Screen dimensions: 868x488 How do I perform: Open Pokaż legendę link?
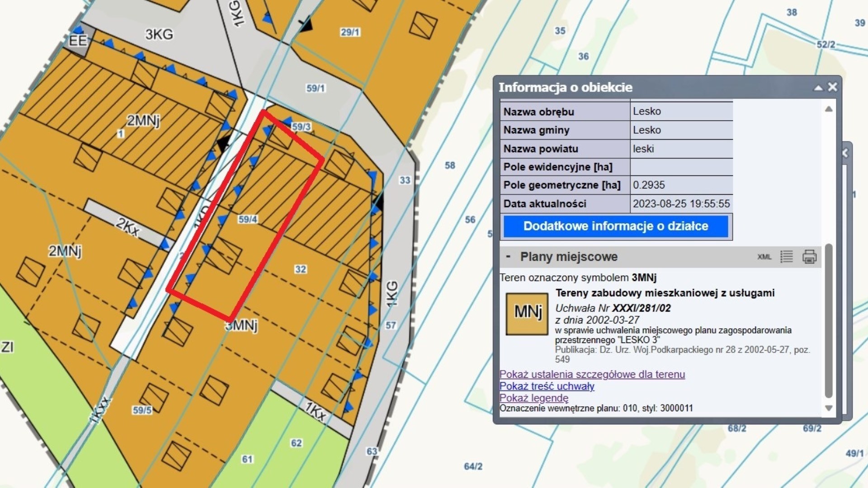534,398
